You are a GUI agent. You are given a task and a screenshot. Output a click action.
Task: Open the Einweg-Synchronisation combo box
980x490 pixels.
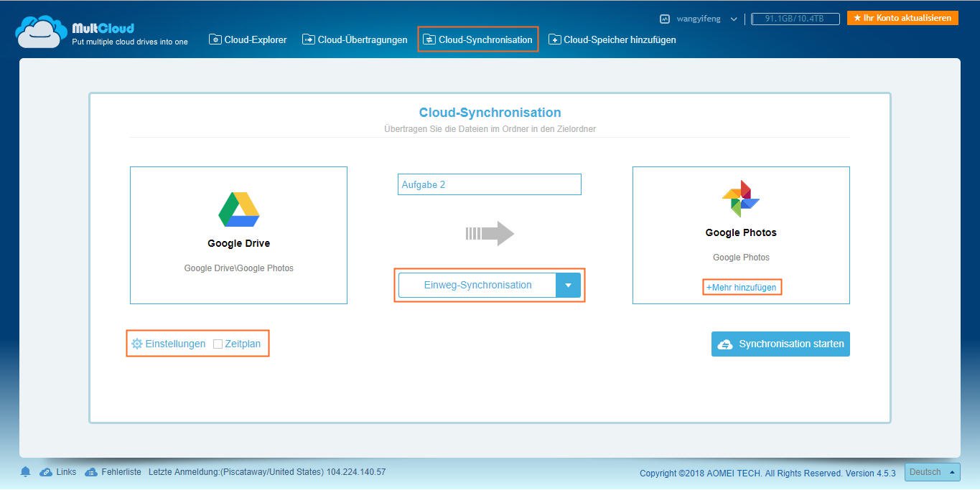(x=490, y=285)
